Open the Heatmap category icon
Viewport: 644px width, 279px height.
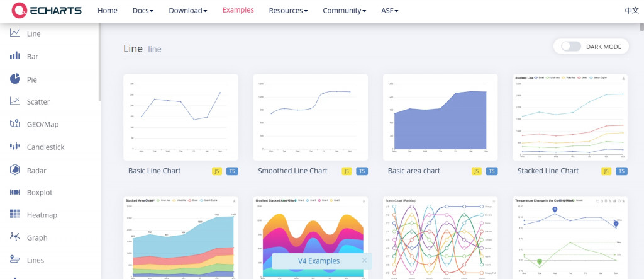(x=15, y=214)
